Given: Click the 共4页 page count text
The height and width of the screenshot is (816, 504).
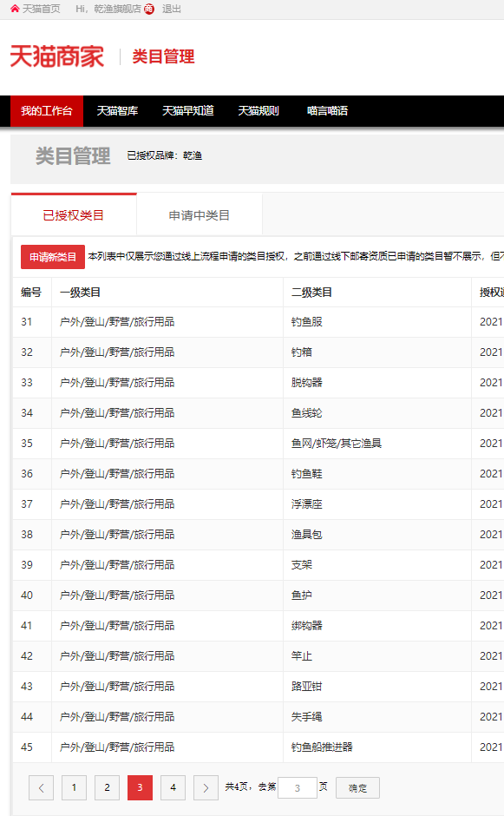Looking at the screenshot, I should (237, 786).
